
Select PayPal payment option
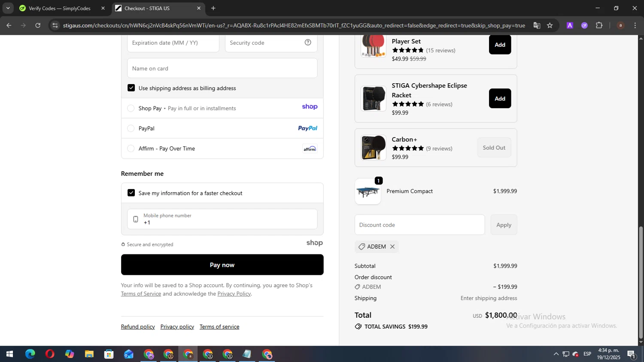click(131, 128)
